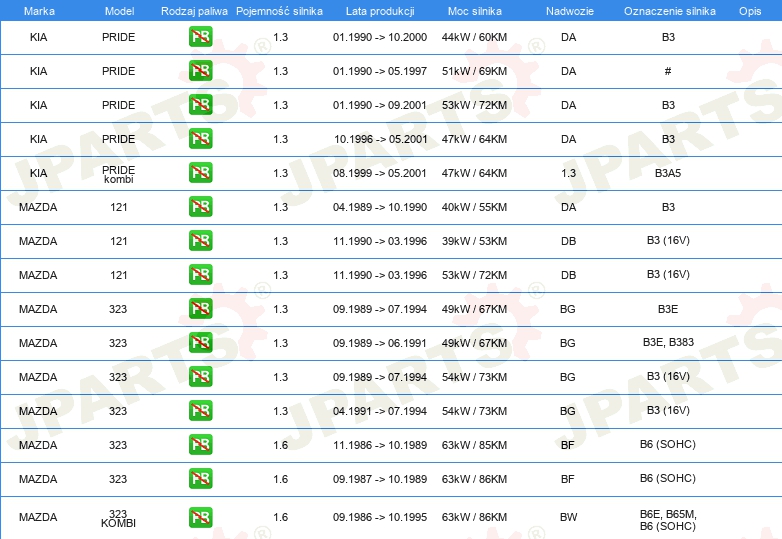Select the '09.1986 -> 10.1995' date cell
Viewport: 782px width, 539px height.
point(380,517)
